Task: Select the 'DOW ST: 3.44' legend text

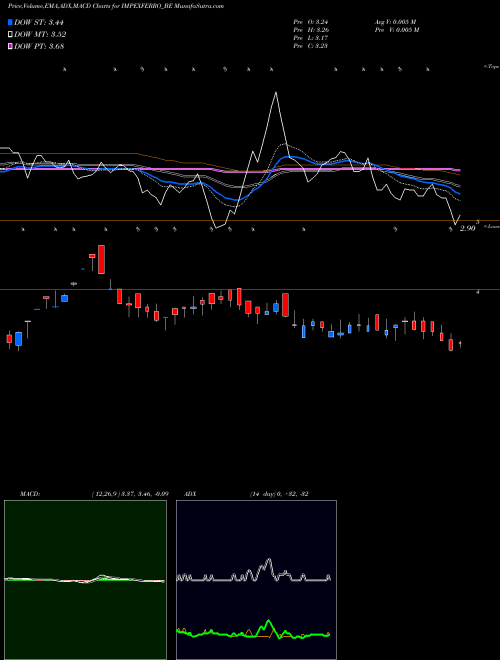Action: [x=39, y=22]
